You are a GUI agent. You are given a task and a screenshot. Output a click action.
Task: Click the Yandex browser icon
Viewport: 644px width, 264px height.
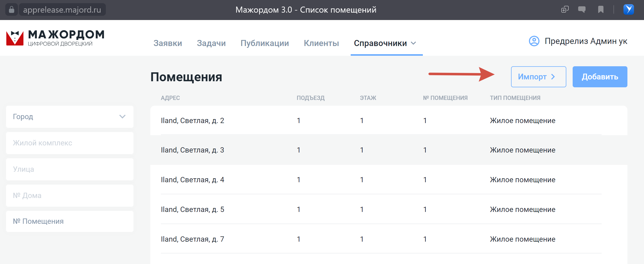[x=628, y=10]
